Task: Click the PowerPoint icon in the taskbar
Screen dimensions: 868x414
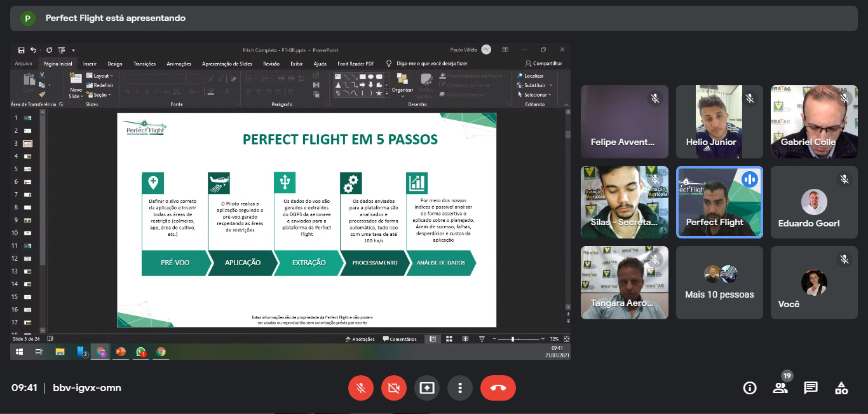Action: pyautogui.click(x=121, y=352)
